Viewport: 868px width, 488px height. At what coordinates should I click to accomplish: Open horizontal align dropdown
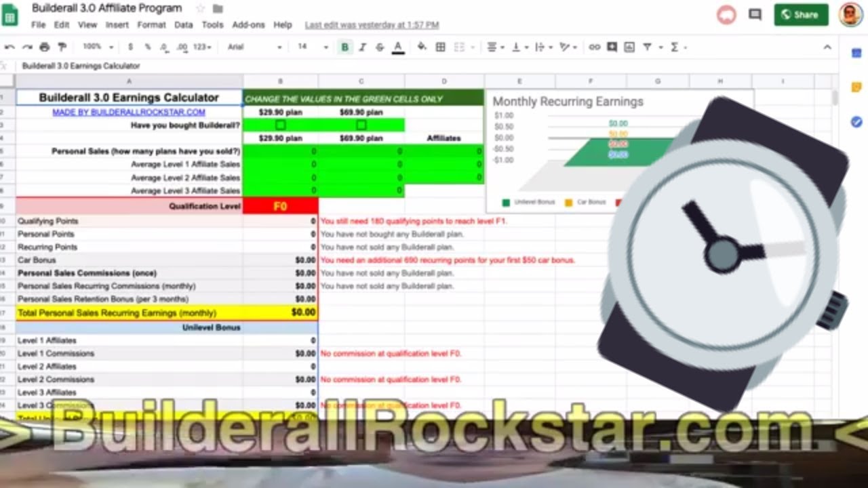[x=496, y=47]
